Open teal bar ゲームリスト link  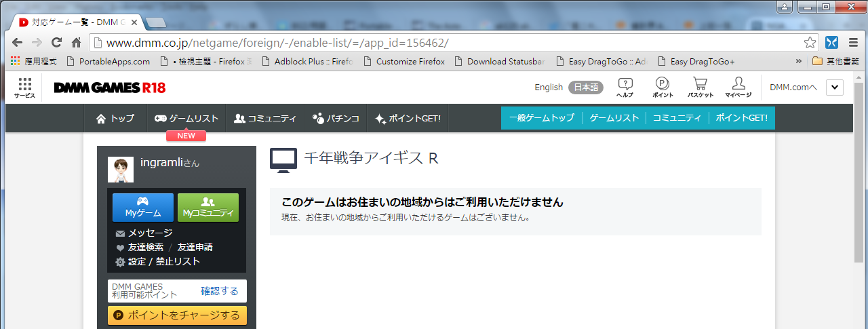point(614,118)
